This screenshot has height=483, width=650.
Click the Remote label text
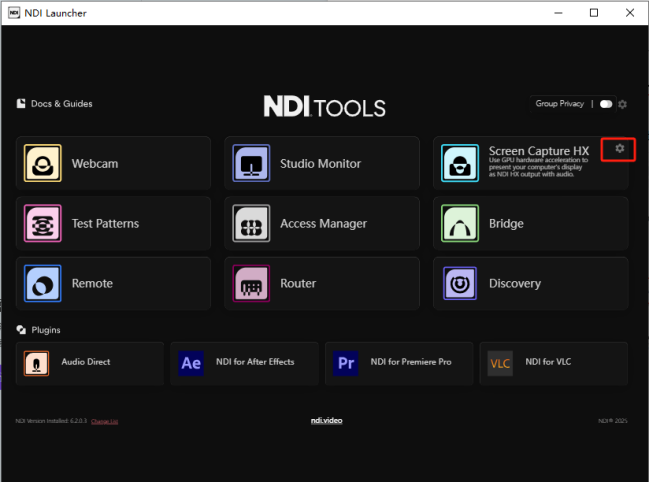92,284
